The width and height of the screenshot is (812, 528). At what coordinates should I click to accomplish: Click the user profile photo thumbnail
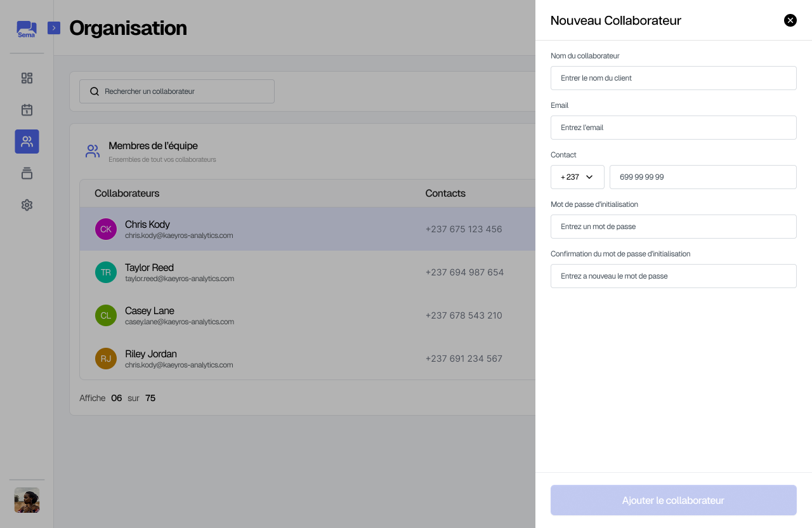coord(27,500)
